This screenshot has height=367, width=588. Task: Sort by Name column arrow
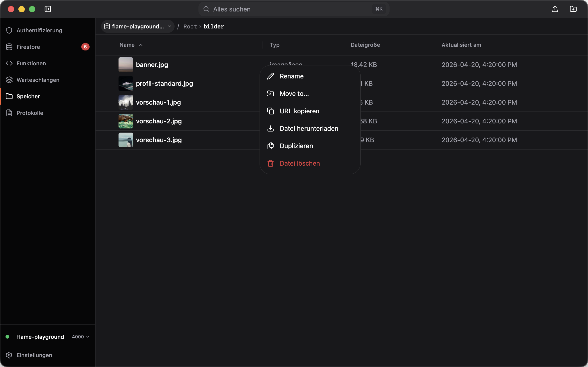[x=140, y=45]
